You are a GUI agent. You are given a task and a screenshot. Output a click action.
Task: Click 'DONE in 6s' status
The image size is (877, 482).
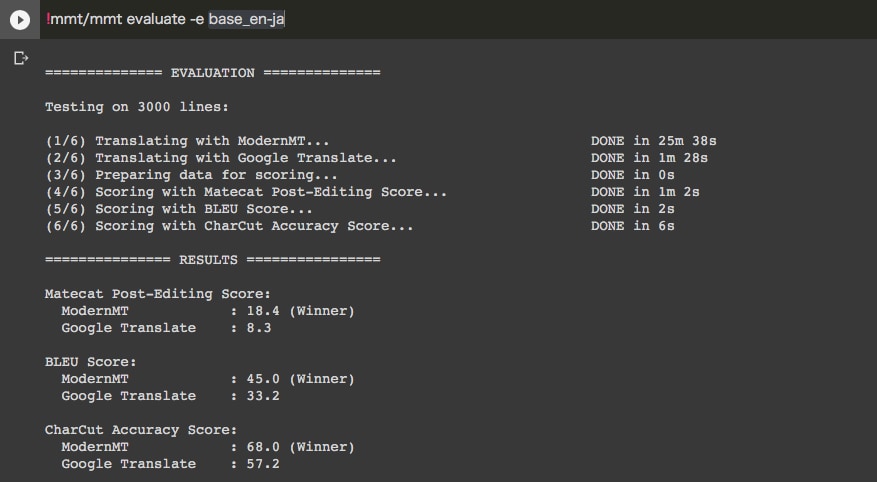point(633,226)
